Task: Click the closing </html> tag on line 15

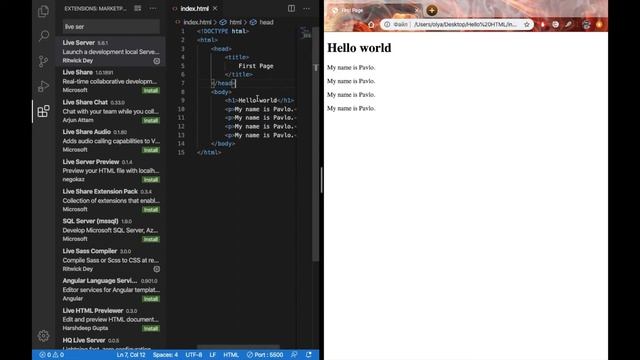Action: coord(209,152)
